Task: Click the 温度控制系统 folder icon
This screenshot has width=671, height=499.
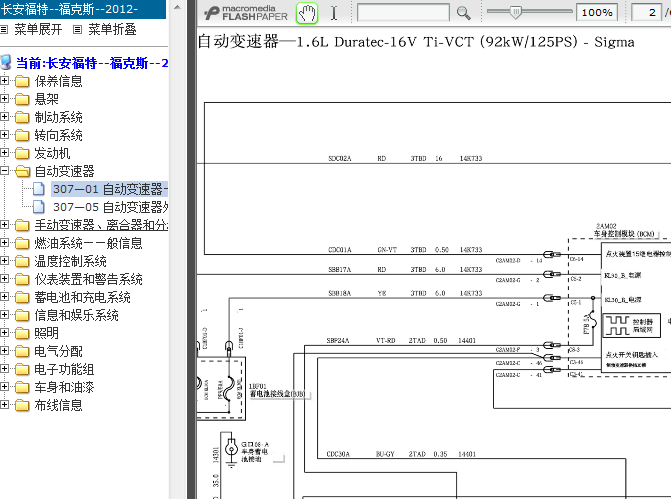Action: pyautogui.click(x=22, y=261)
